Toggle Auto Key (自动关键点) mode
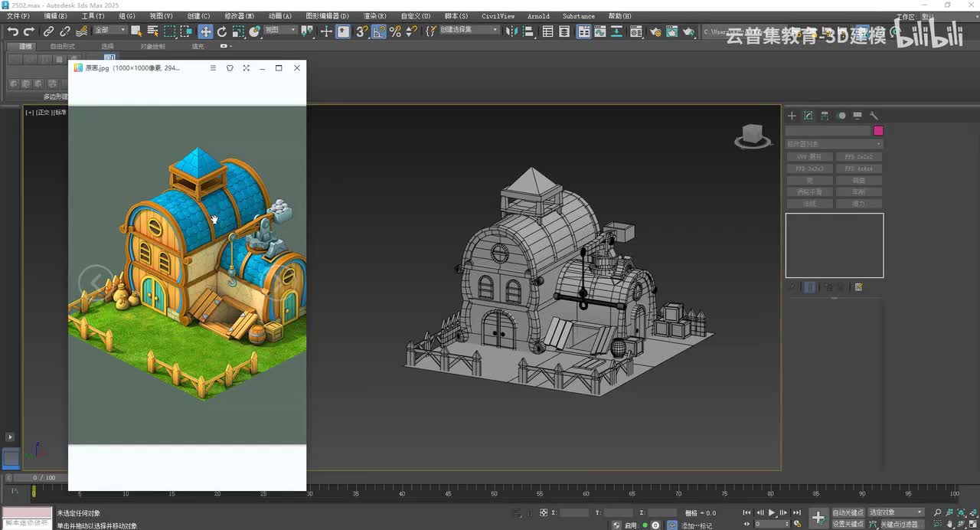 [x=848, y=512]
